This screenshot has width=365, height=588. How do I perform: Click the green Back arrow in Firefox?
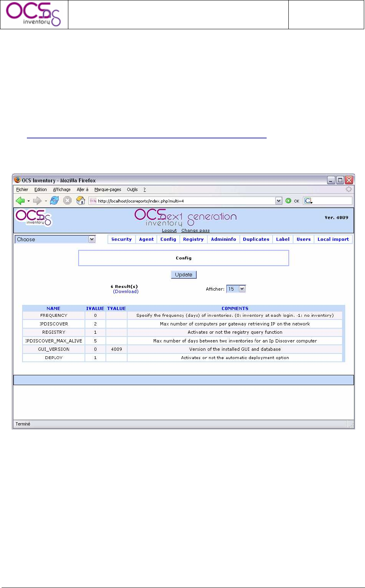click(20, 201)
